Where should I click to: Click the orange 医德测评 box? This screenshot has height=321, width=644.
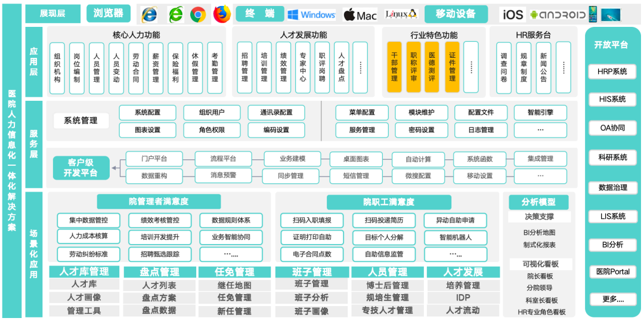[432, 67]
